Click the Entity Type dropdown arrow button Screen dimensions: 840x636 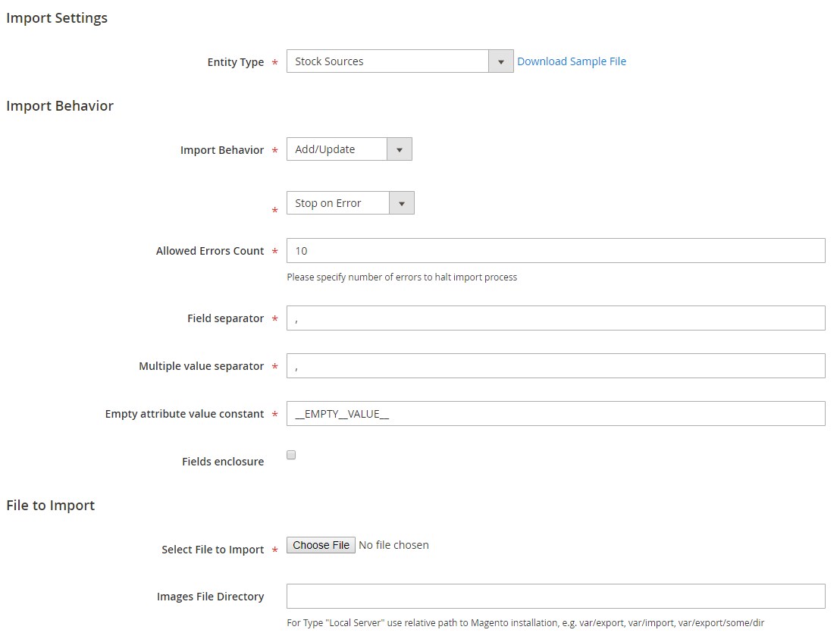point(501,61)
